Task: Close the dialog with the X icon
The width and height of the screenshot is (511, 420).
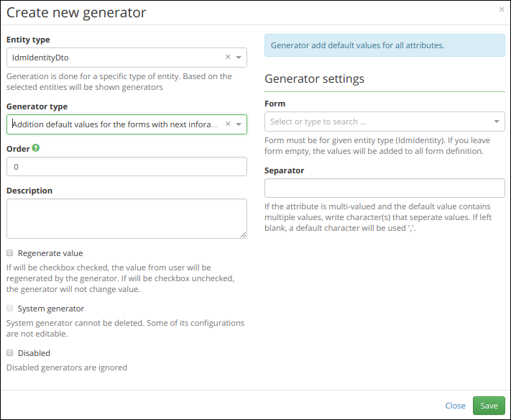Action: (x=502, y=9)
